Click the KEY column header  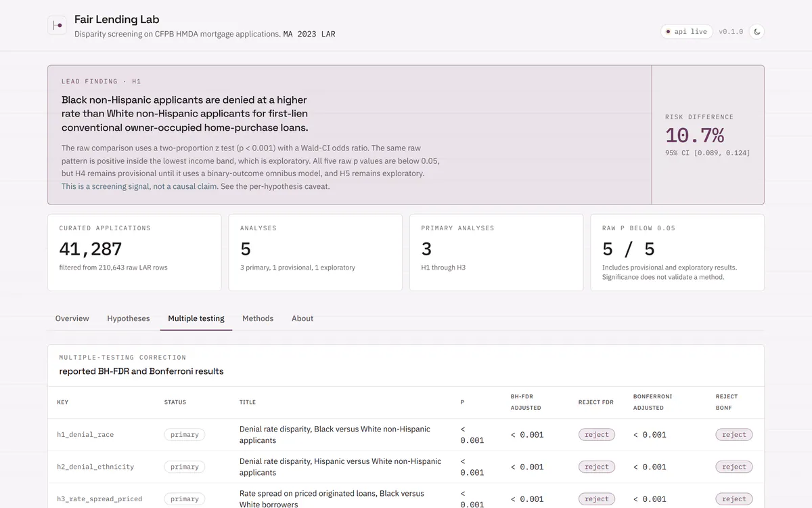(62, 402)
